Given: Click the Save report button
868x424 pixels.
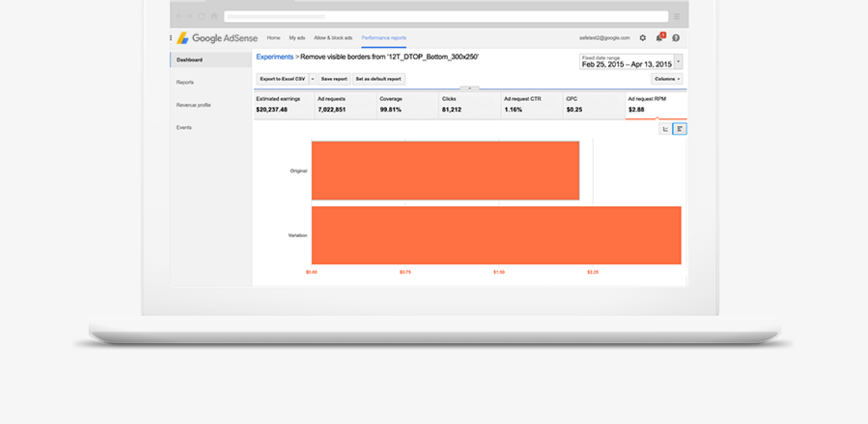Looking at the screenshot, I should [x=334, y=78].
